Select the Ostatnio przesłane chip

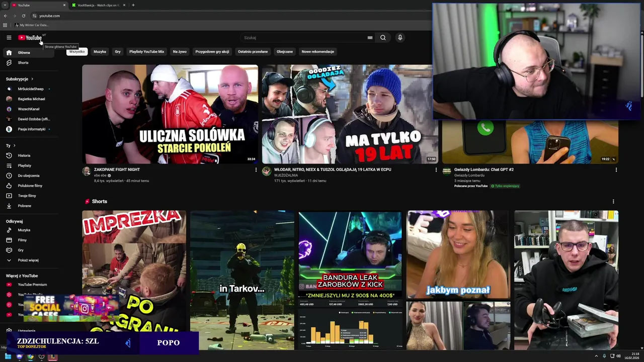pos(253,51)
